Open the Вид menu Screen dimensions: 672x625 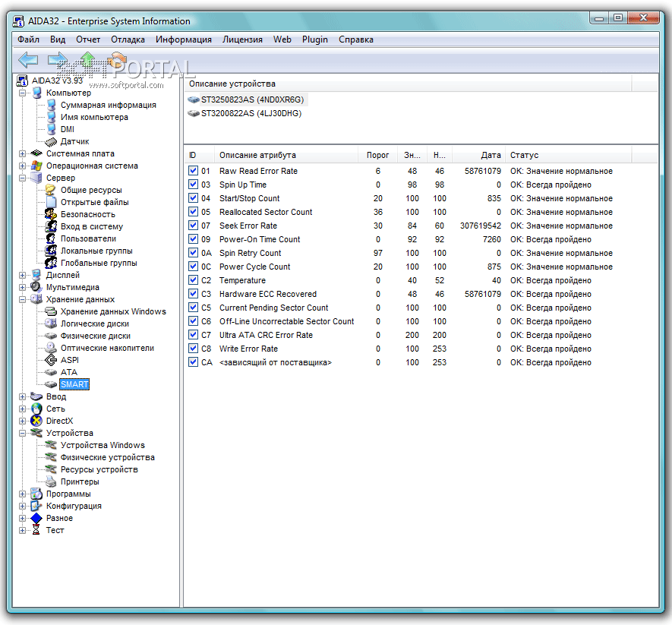pyautogui.click(x=58, y=39)
